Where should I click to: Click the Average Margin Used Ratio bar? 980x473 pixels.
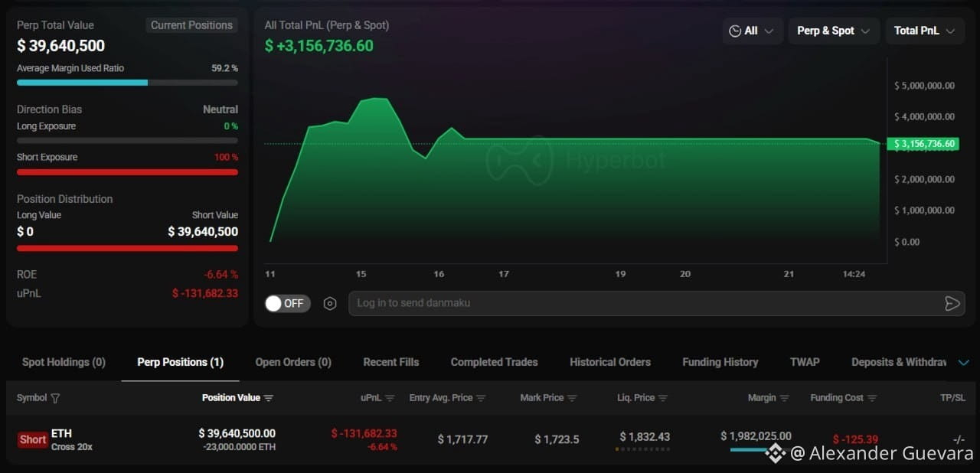coord(127,82)
